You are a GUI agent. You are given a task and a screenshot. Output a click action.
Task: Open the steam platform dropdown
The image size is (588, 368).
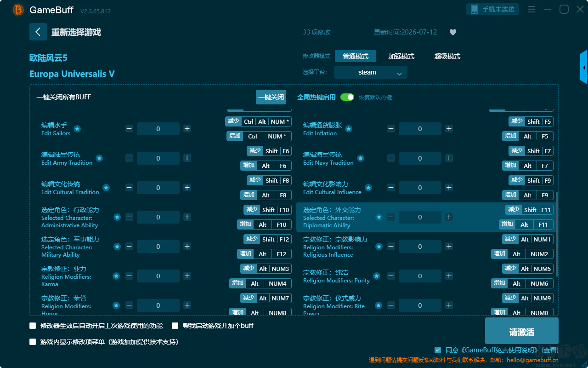click(371, 72)
